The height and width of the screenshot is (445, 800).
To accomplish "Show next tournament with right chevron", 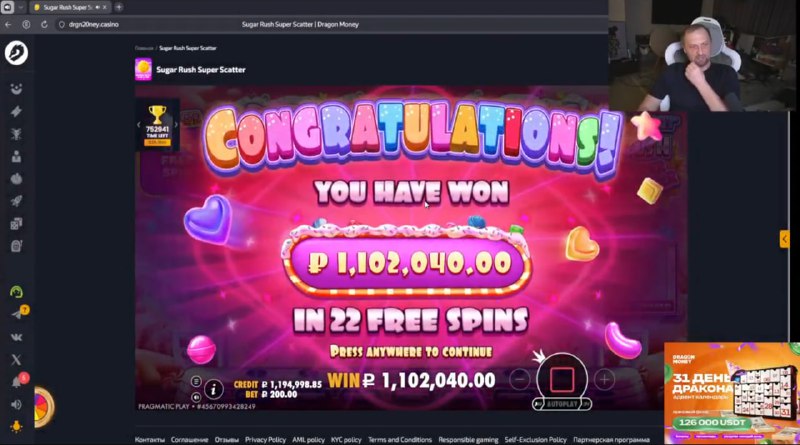I will point(176,125).
